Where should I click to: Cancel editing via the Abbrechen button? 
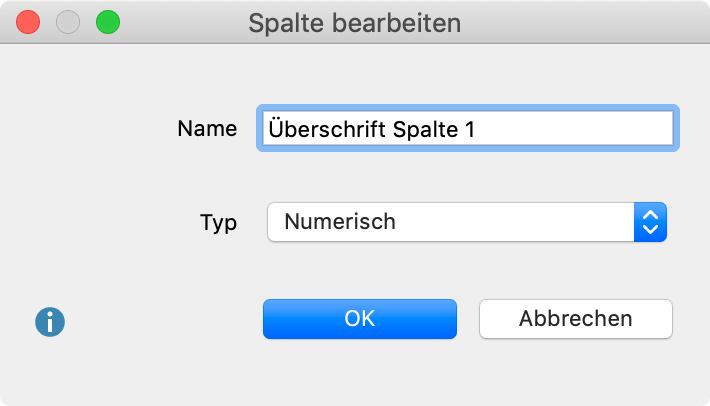[x=576, y=319]
